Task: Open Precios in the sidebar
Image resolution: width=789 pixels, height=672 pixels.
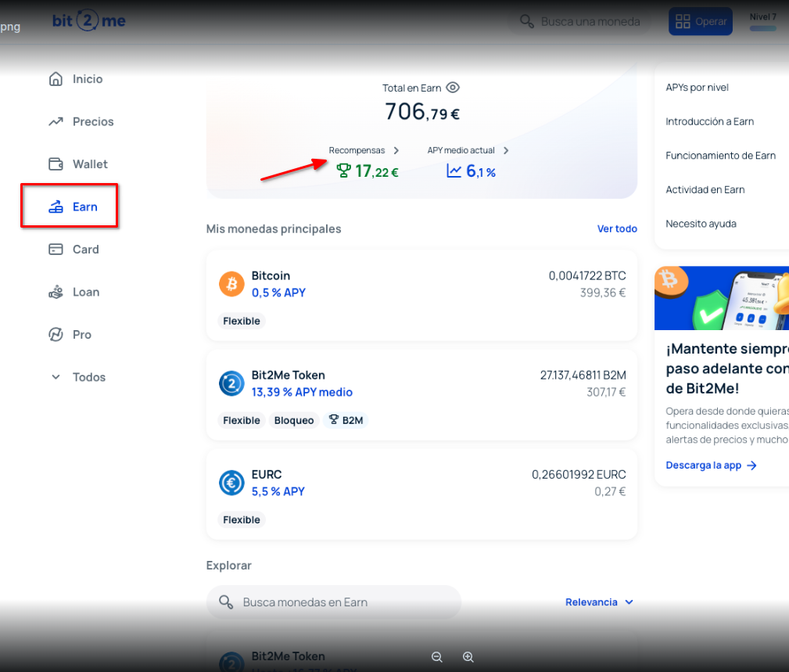Action: tap(81, 122)
